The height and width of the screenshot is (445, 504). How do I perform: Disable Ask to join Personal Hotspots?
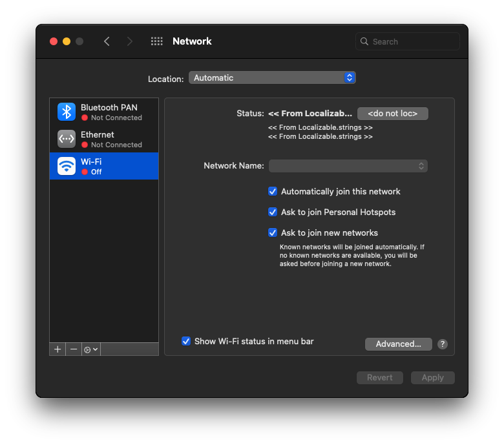click(x=273, y=212)
